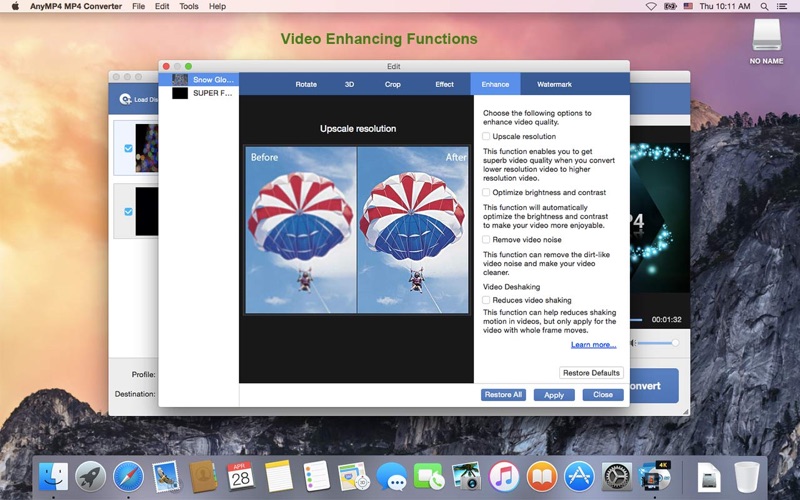Switch to the Watermark tab
The image size is (800, 500).
point(554,84)
